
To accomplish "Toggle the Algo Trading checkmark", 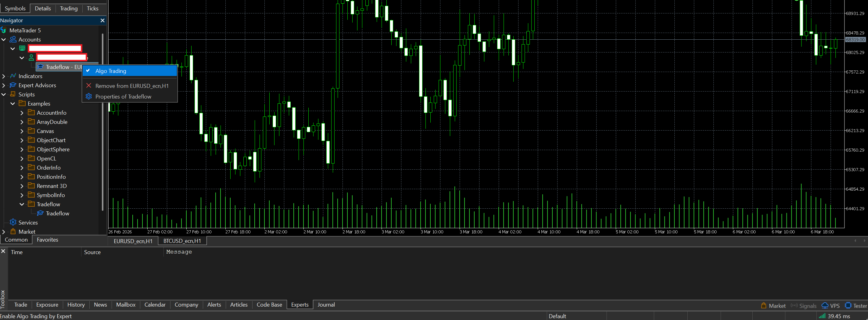I will click(x=88, y=71).
